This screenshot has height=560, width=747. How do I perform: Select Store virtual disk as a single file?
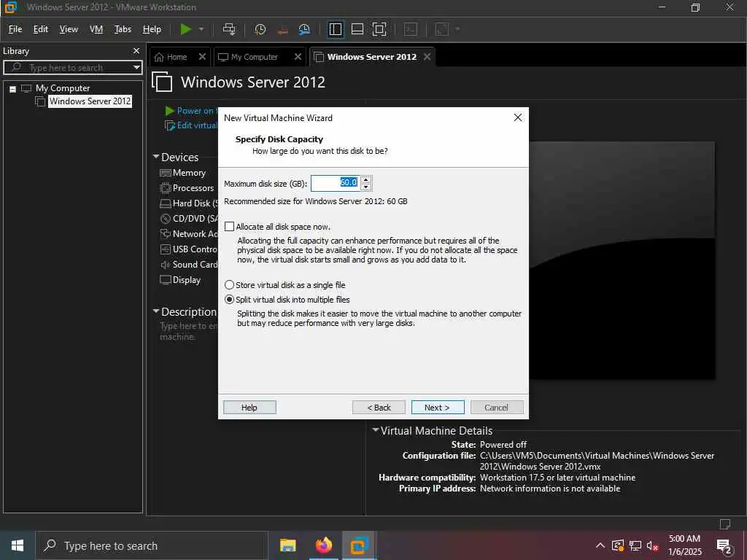(229, 285)
